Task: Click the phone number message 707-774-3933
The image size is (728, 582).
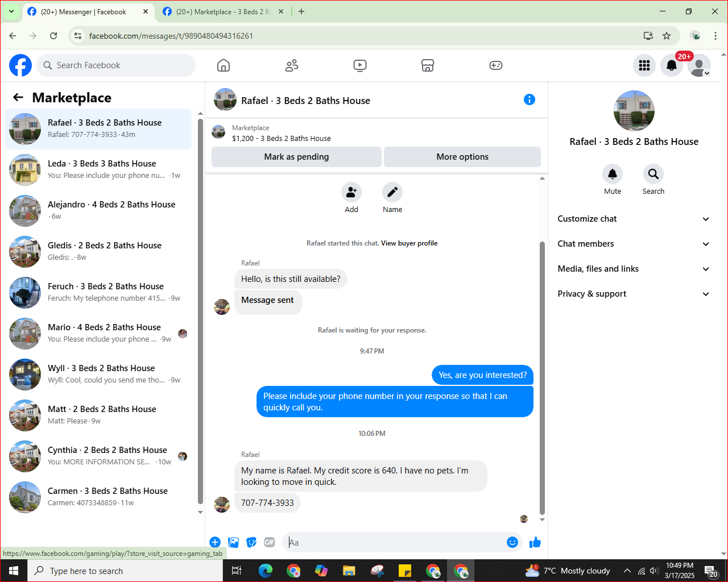Action: [267, 503]
